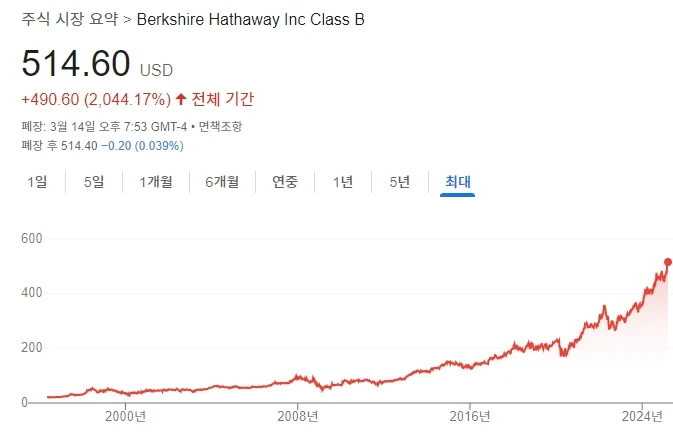
Task: Click the 2000년 x-axis label
Action: coord(125,416)
